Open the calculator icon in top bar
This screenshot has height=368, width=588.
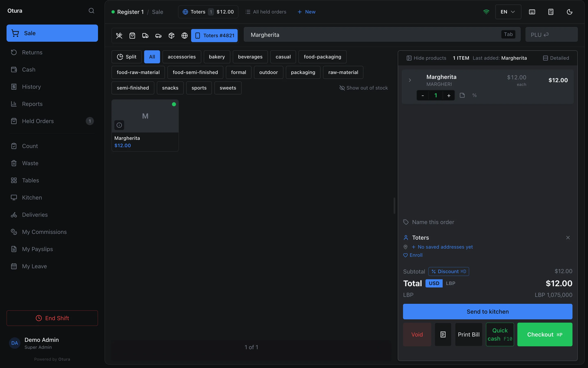(x=551, y=12)
